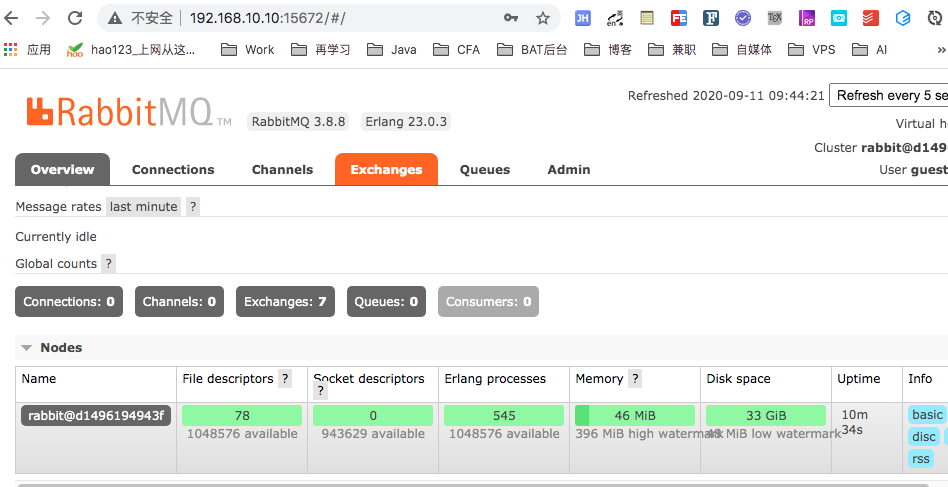Change message rates 'last minute' range
Screen dimensions: 948x487
(x=143, y=207)
